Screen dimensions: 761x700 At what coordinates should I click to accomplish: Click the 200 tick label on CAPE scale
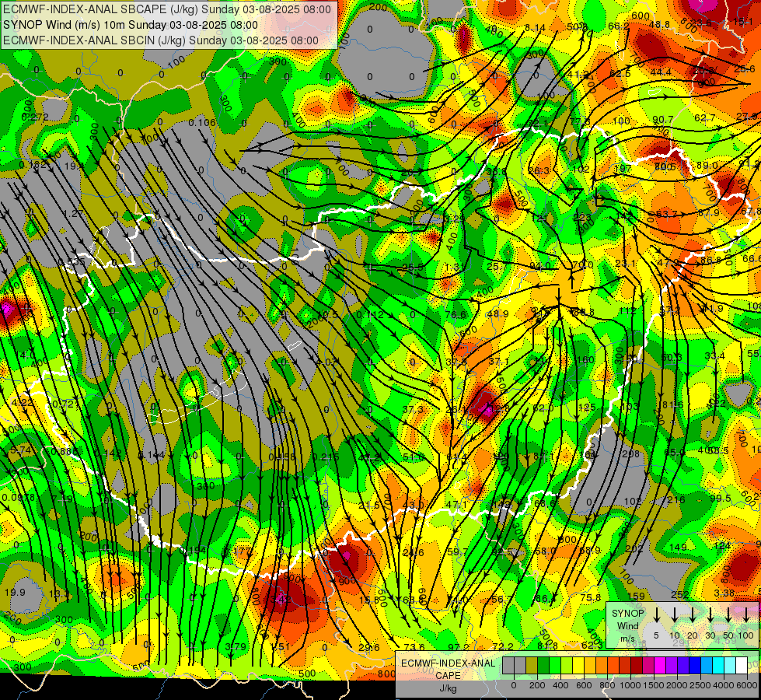(x=537, y=685)
